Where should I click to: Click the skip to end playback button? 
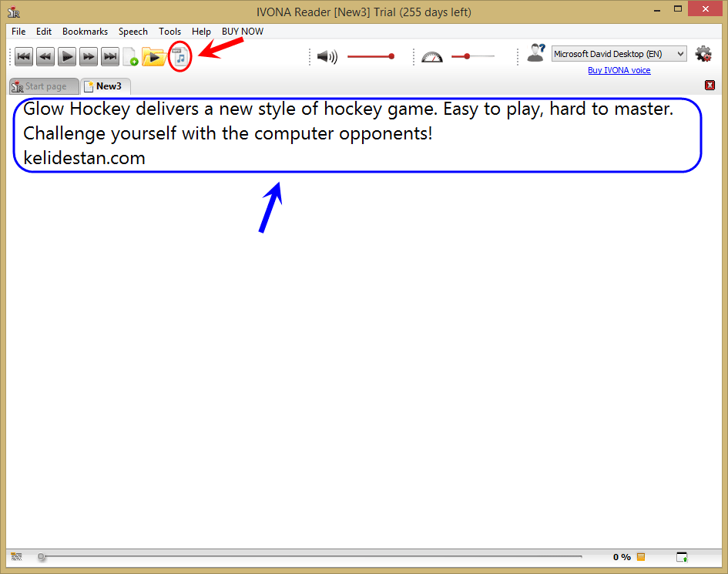tap(110, 57)
